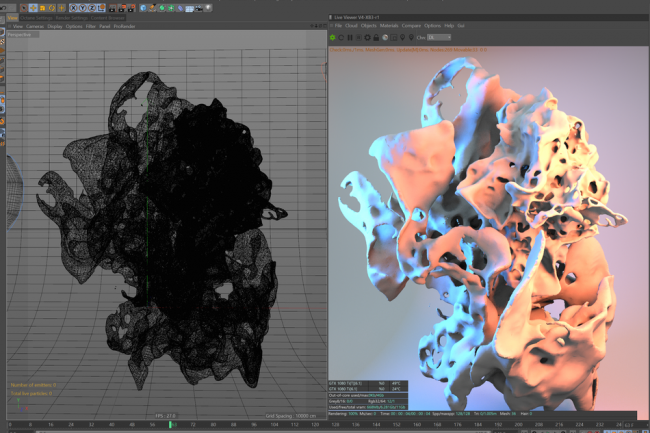Click the clay mode sphere icon in Live Viewer
The image size is (650, 433).
coord(385,37)
